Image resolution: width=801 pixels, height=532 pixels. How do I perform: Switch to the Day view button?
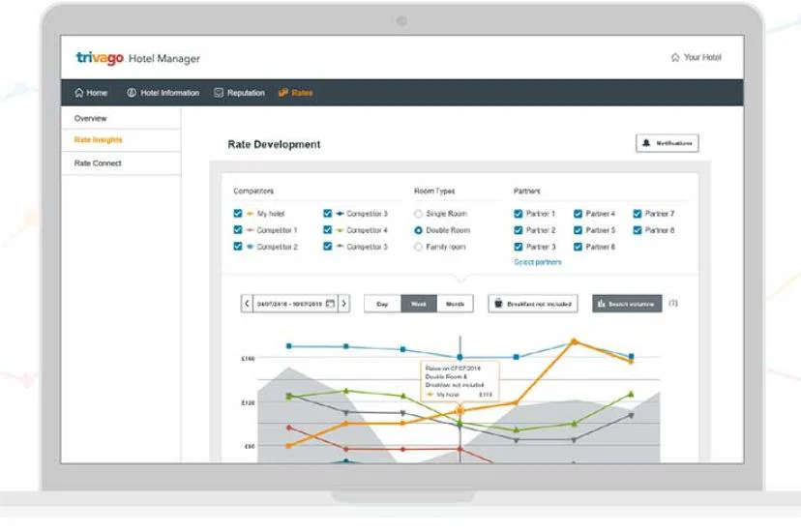(x=382, y=304)
